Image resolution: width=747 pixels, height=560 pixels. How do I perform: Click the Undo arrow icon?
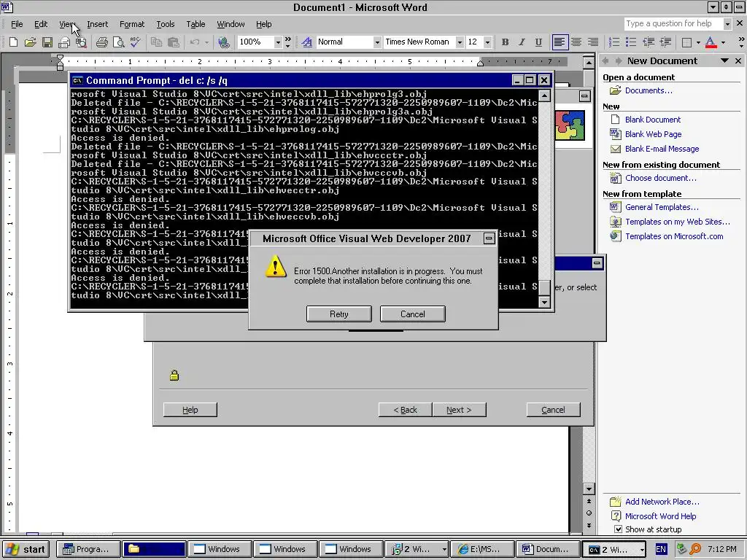(x=194, y=42)
